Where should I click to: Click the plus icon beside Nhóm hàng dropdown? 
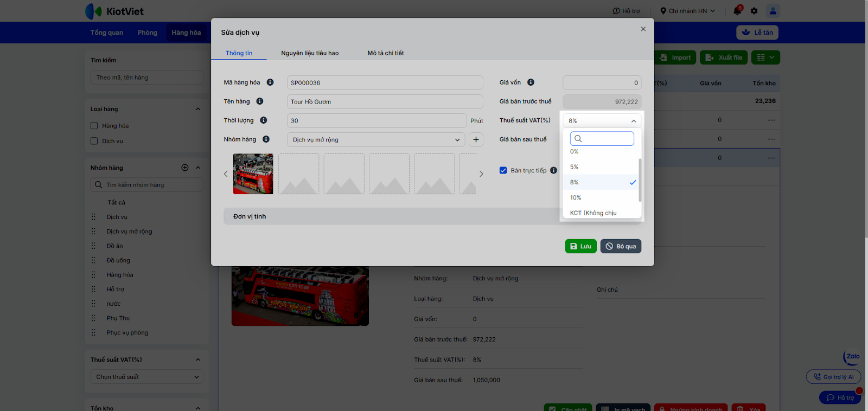pos(476,140)
